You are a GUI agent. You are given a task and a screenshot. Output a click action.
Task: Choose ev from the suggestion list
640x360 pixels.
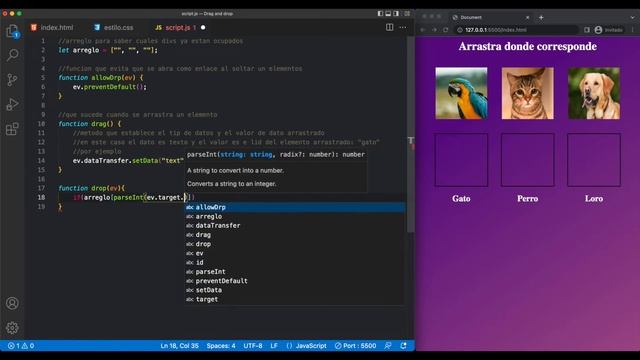click(x=295, y=253)
